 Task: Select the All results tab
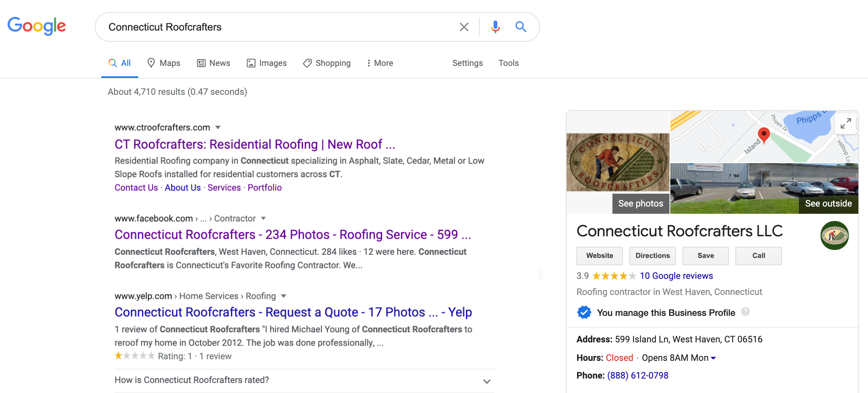[120, 63]
